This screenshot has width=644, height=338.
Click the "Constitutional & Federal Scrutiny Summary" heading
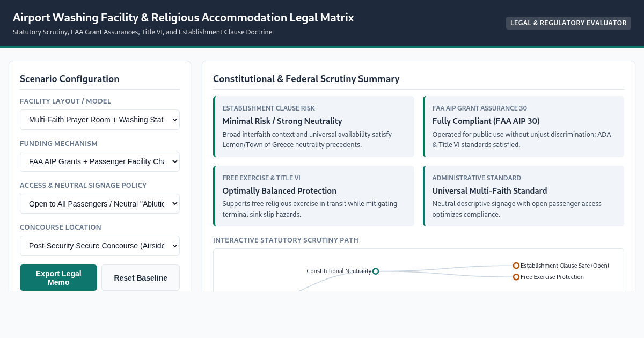coord(306,79)
